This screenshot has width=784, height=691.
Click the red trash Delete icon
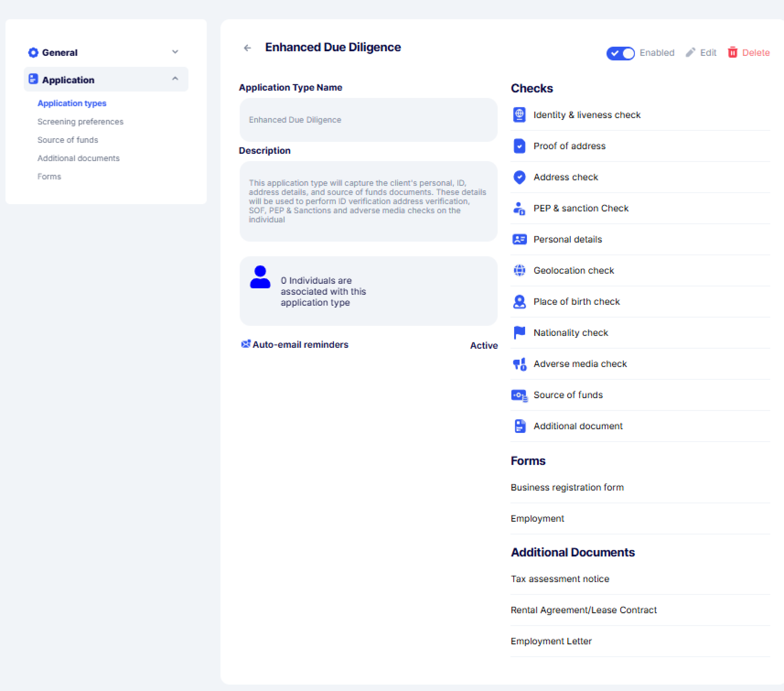click(x=733, y=53)
